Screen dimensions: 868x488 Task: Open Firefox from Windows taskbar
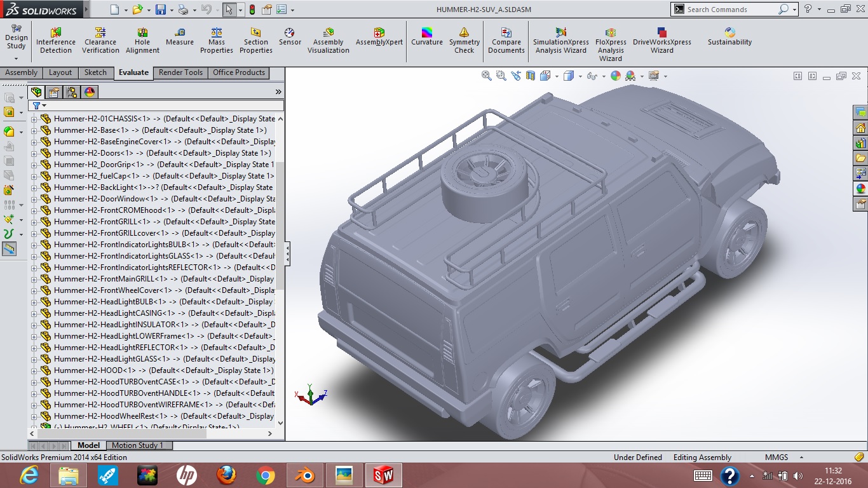226,475
